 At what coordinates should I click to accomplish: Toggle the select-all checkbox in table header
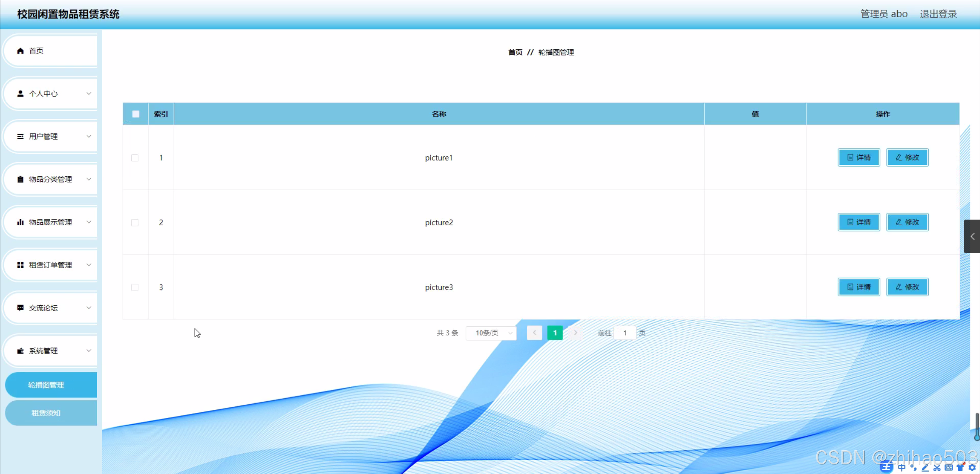point(136,114)
